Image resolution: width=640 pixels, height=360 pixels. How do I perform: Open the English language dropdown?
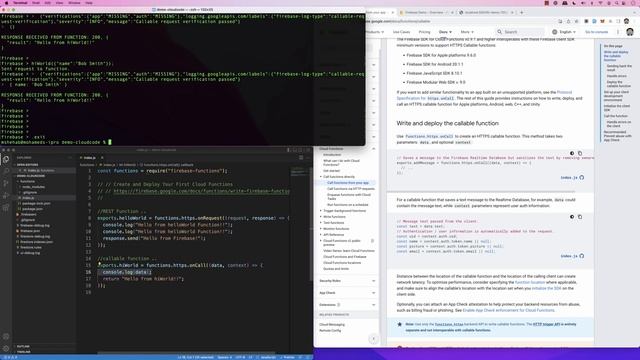(x=564, y=32)
